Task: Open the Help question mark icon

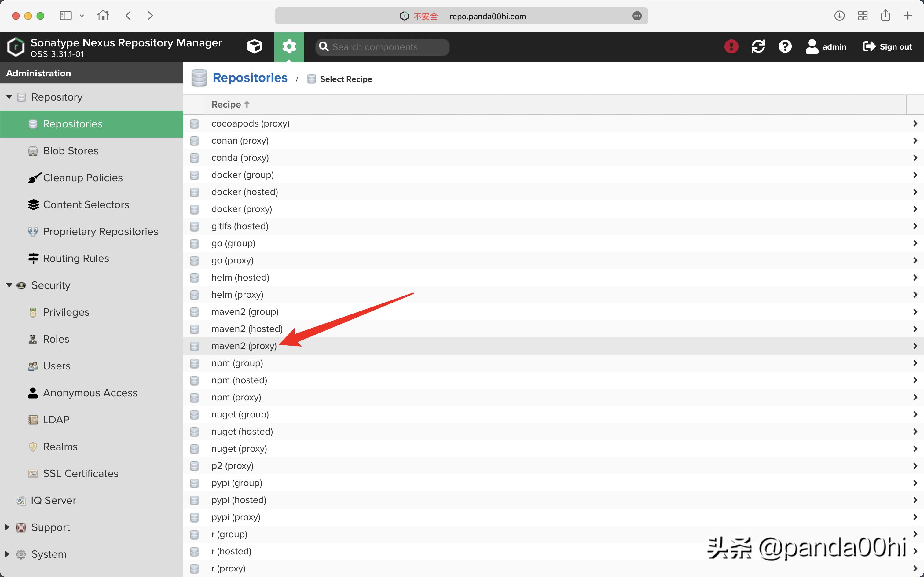Action: [x=785, y=46]
